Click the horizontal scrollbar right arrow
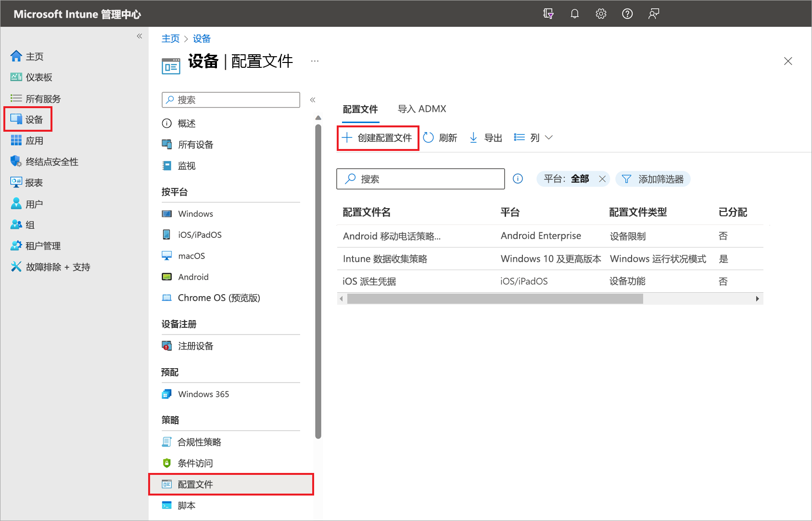This screenshot has height=521, width=812. click(758, 299)
